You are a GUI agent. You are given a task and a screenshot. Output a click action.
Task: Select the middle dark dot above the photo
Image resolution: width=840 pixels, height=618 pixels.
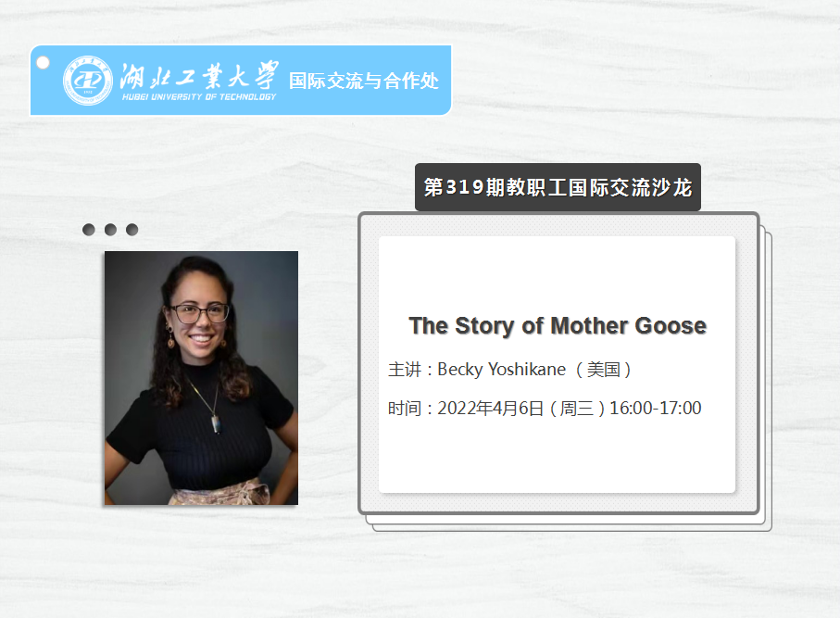(x=110, y=230)
